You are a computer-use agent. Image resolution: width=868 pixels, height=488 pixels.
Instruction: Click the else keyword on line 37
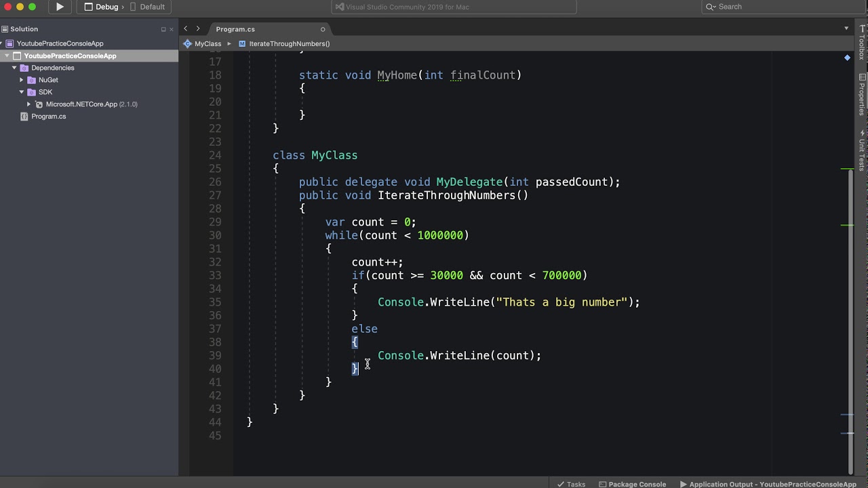point(364,329)
